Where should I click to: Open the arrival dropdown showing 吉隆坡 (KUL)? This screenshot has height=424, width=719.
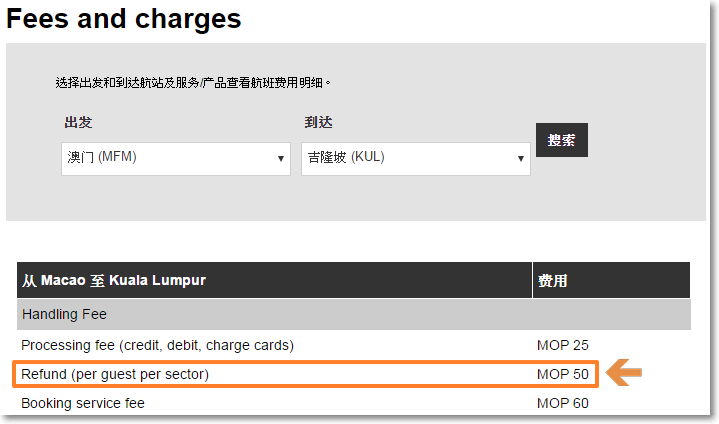pos(415,159)
